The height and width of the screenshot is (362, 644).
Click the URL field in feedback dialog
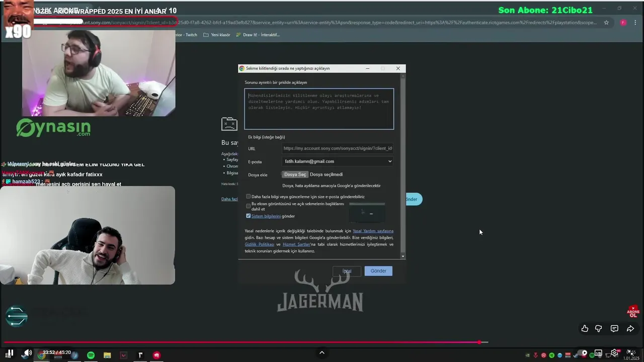(338, 148)
